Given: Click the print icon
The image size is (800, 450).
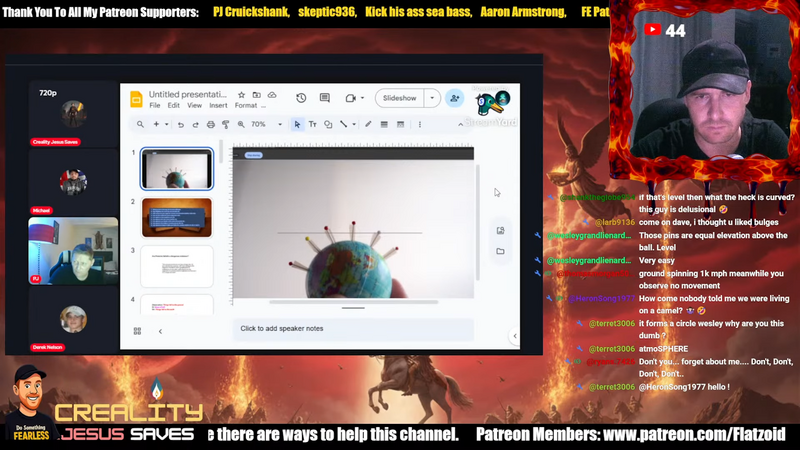Looking at the screenshot, I should point(211,124).
